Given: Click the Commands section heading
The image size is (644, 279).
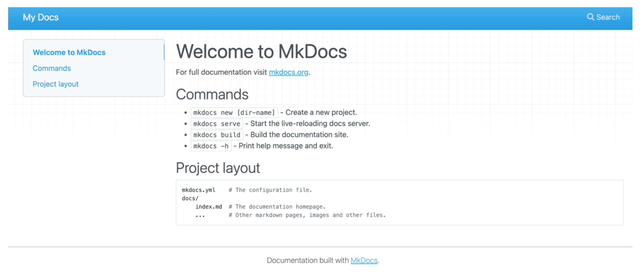Looking at the screenshot, I should pos(212,94).
